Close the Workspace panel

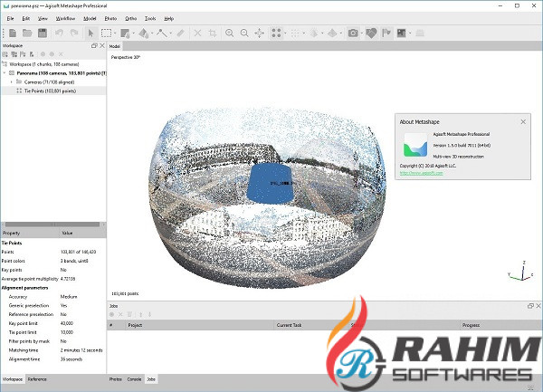[102, 45]
